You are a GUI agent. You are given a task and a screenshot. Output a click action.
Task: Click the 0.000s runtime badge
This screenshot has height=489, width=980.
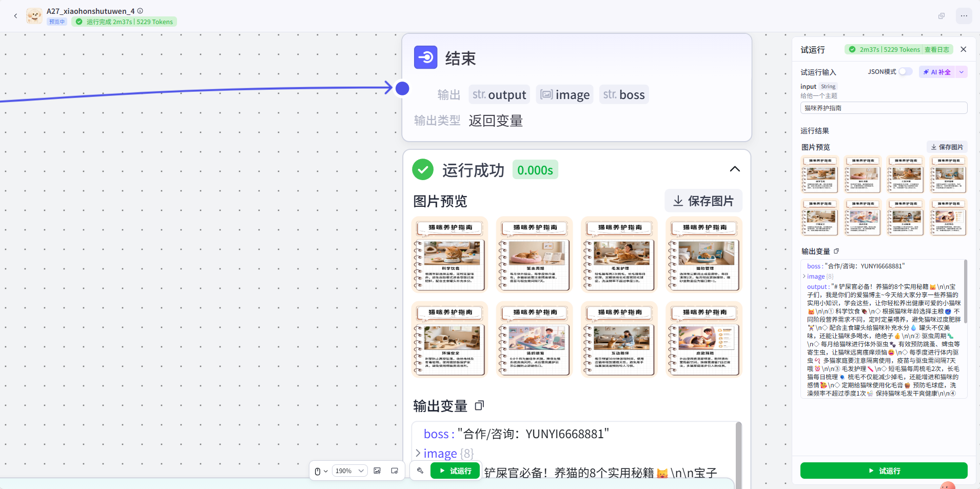coord(535,170)
